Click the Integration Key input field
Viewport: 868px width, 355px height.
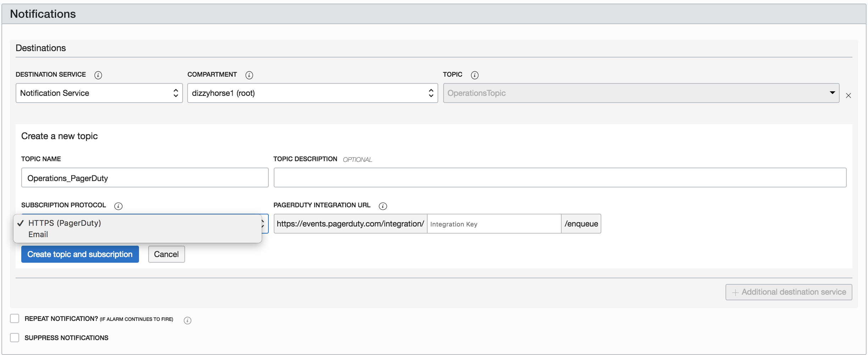point(494,224)
